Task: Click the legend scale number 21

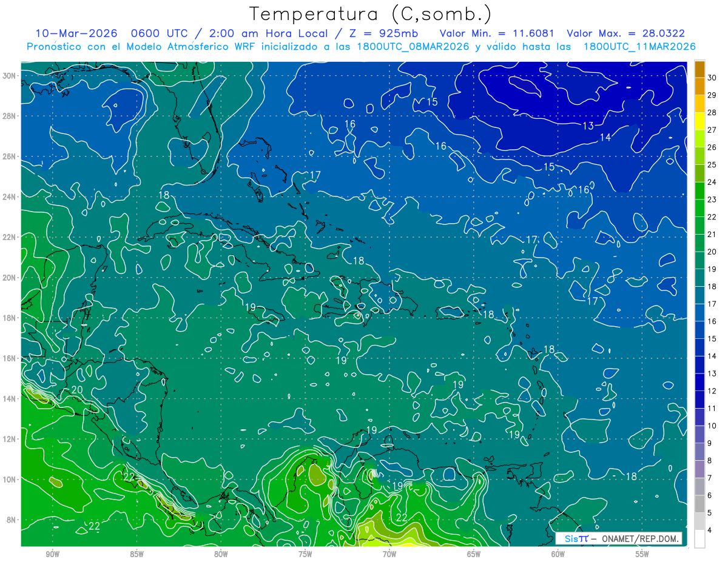Action: click(x=712, y=234)
